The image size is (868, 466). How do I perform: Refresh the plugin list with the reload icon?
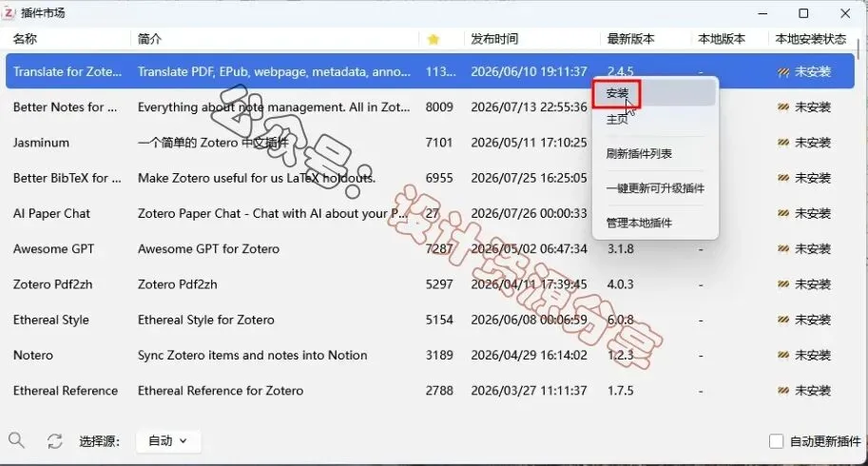coord(54,441)
